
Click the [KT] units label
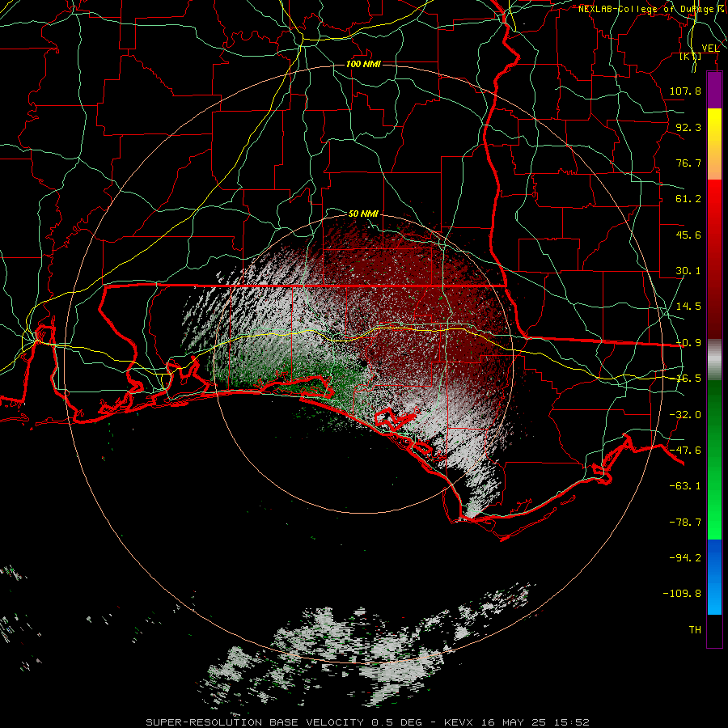(x=691, y=56)
